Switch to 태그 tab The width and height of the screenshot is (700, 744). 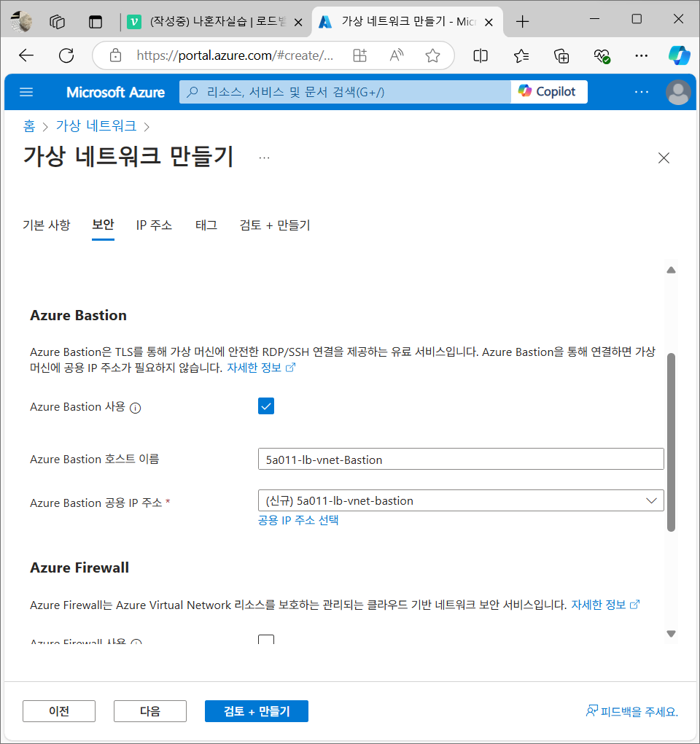pyautogui.click(x=206, y=225)
